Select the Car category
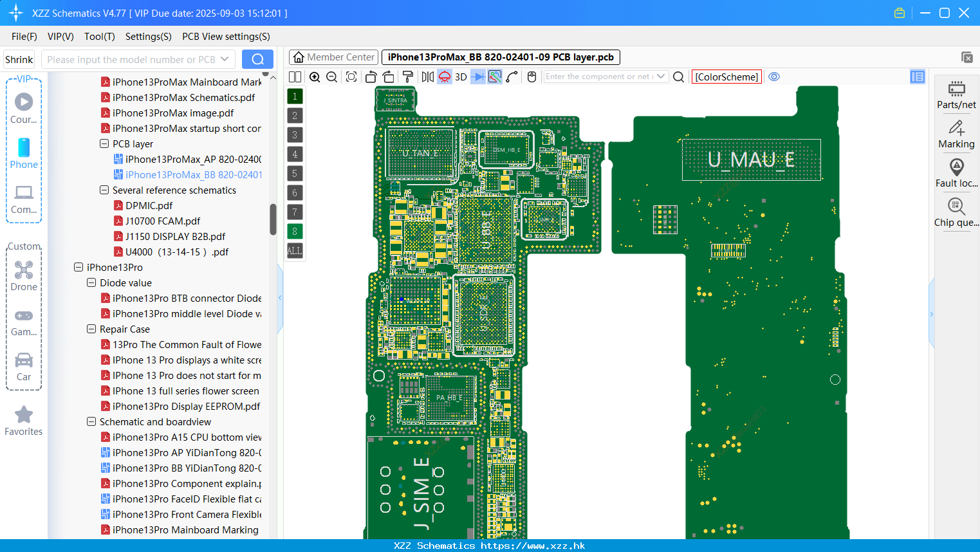980x552 pixels. point(24,367)
